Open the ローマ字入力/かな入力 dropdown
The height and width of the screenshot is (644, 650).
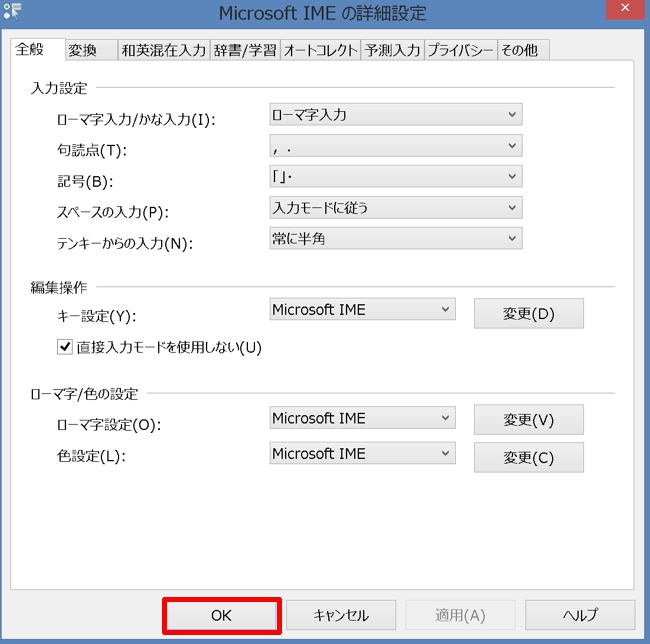[x=396, y=114]
